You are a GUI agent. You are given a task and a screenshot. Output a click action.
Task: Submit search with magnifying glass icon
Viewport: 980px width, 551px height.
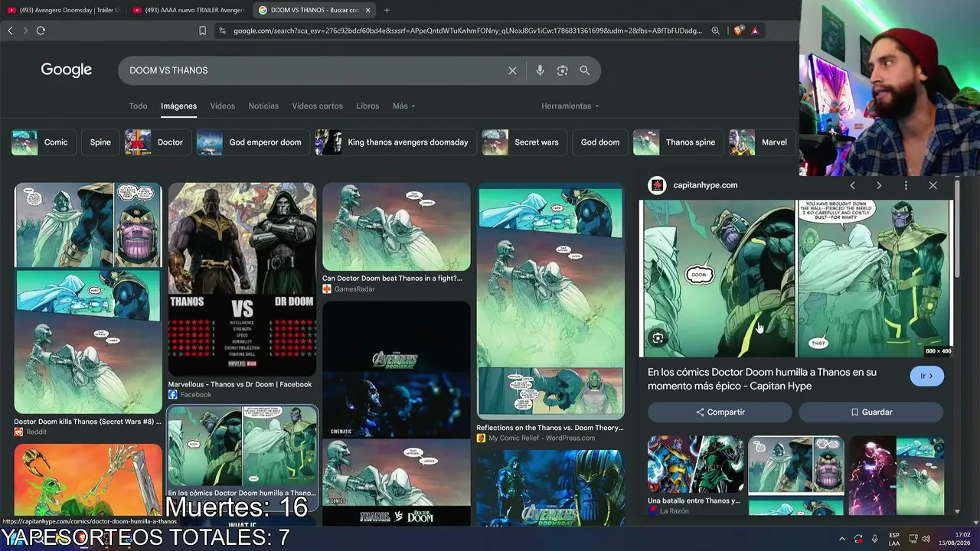pyautogui.click(x=585, y=70)
